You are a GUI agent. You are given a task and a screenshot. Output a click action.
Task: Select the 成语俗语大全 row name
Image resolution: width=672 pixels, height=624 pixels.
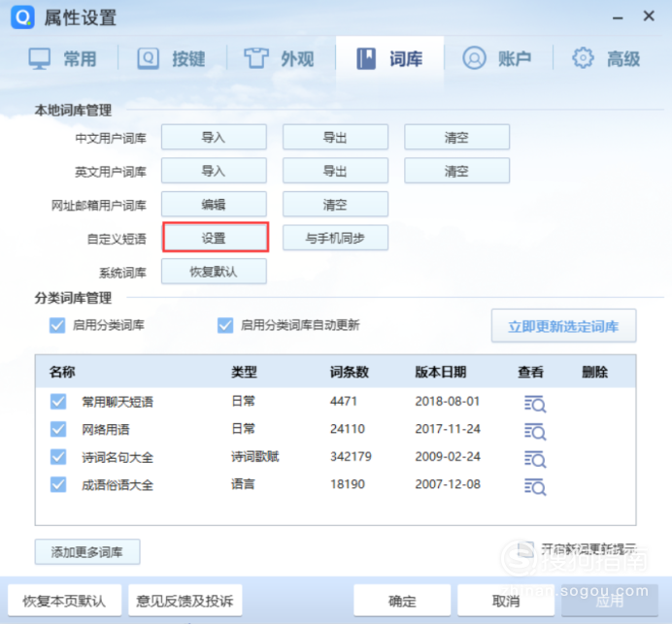[x=118, y=485]
